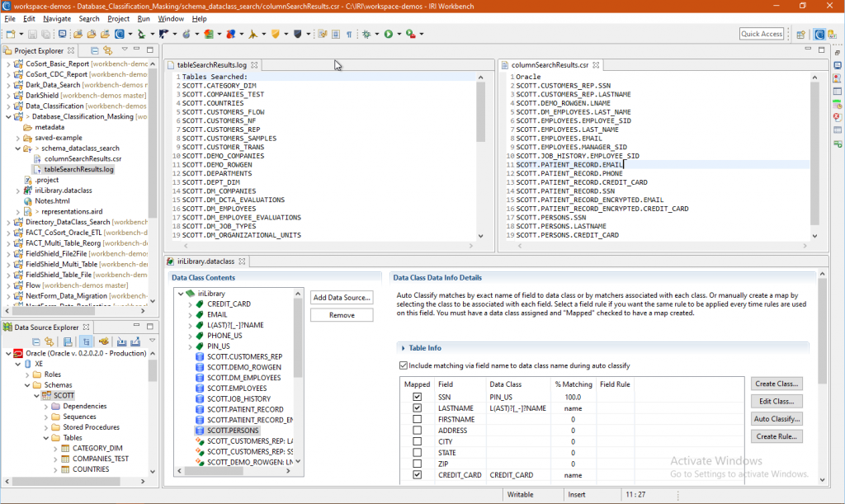Click the Collapse All icon in Project Explorer
845x504 pixels.
click(94, 50)
